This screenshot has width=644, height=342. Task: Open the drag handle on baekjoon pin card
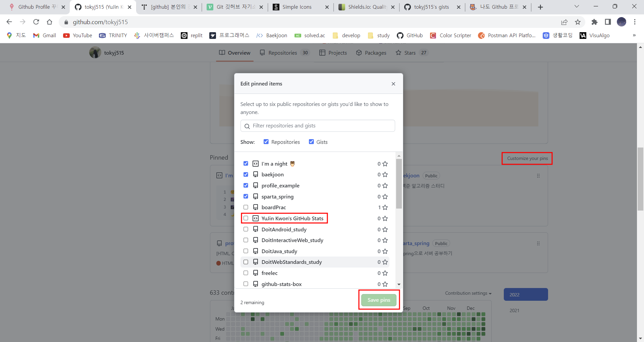[x=538, y=176]
